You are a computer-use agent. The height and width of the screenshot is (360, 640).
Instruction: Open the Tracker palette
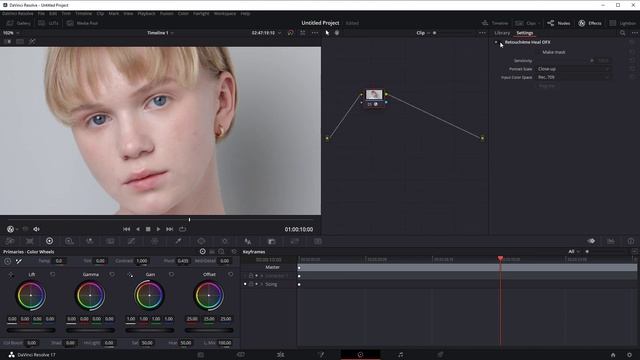point(224,241)
